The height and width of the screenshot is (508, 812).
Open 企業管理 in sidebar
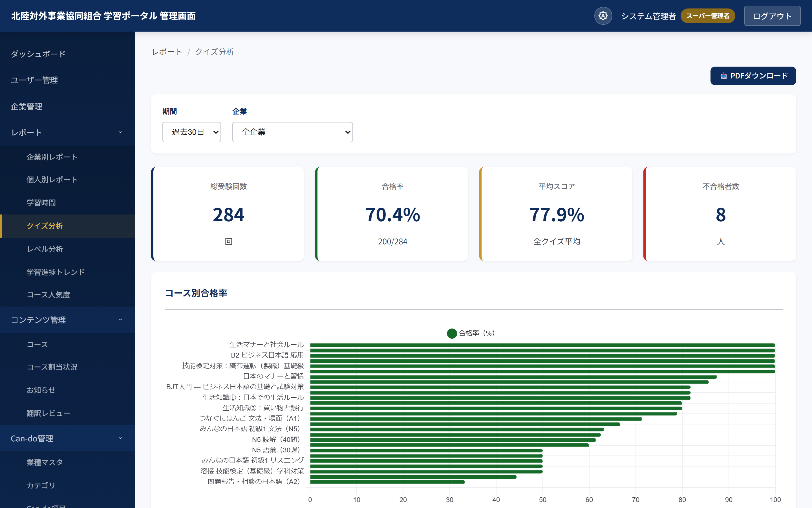[67, 106]
